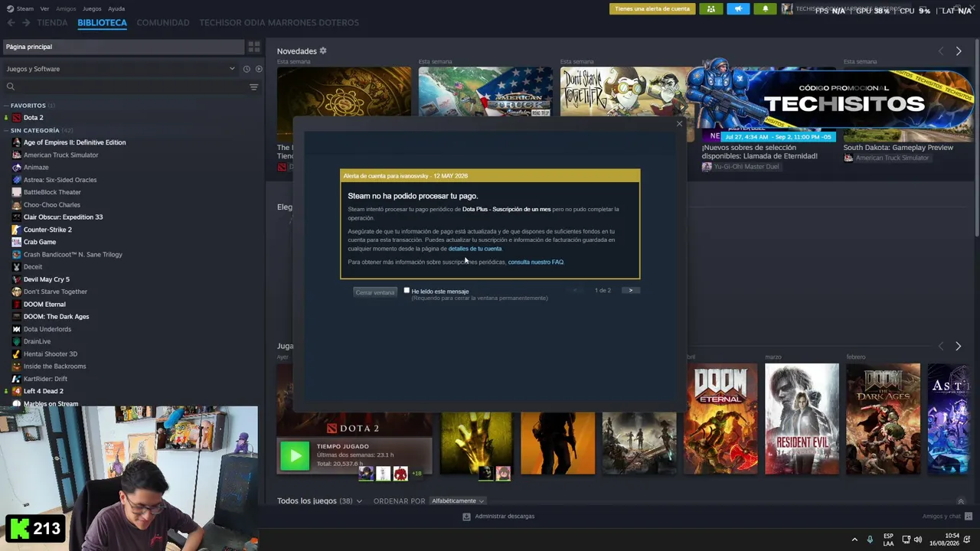Click the user avatar in title bar
This screenshot has height=551, width=980.
[787, 9]
